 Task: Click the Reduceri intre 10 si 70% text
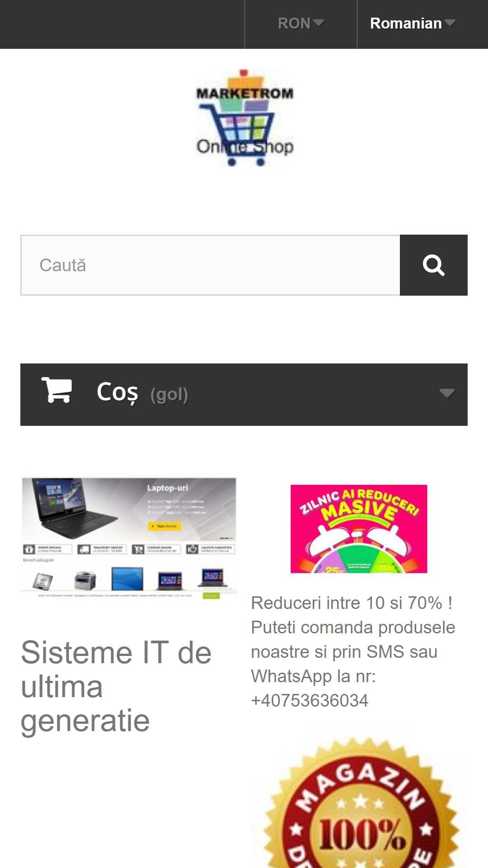352,603
